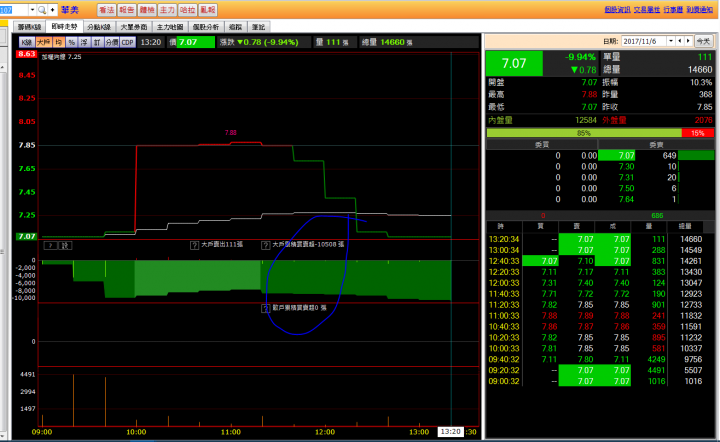This screenshot has width=720, height=442.
Task: Click the large 7.07 current price box
Action: click(x=514, y=63)
